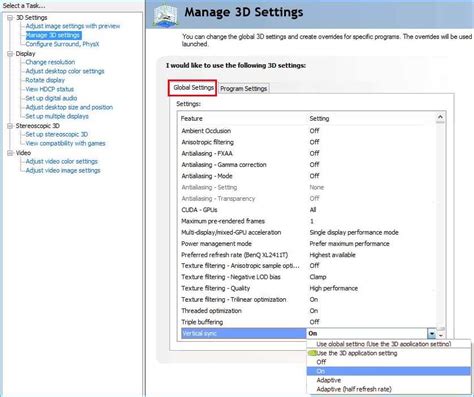Screen dimensions: 474x397
Task: Collapse the 3D Settings tree node
Action: (x=10, y=17)
